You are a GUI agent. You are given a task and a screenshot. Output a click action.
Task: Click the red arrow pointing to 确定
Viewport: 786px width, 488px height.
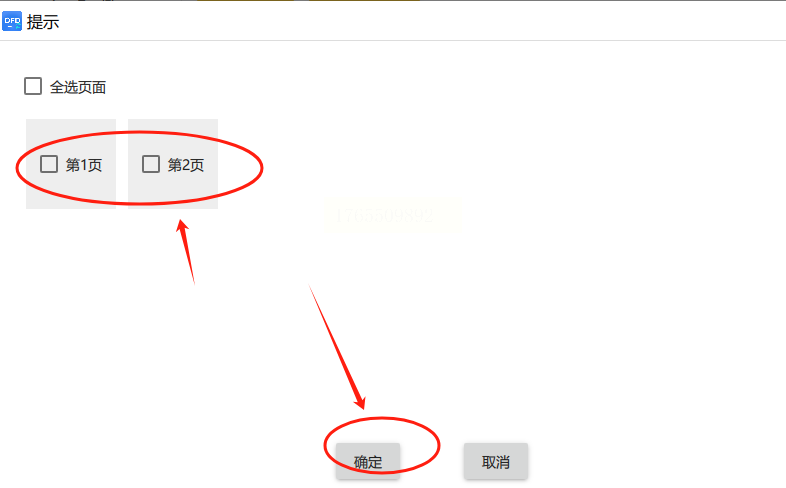pos(337,347)
